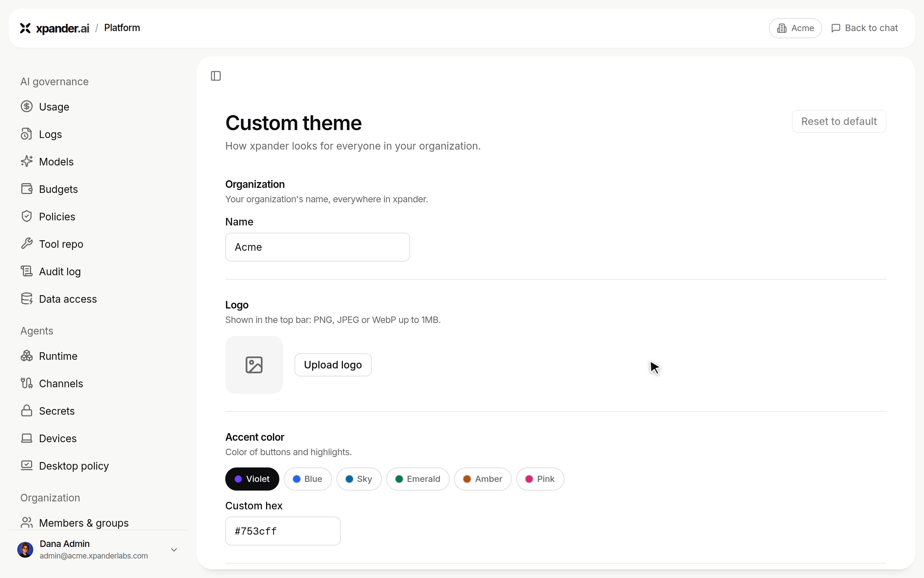Go to Runtime under Agents
924x578 pixels.
[58, 356]
